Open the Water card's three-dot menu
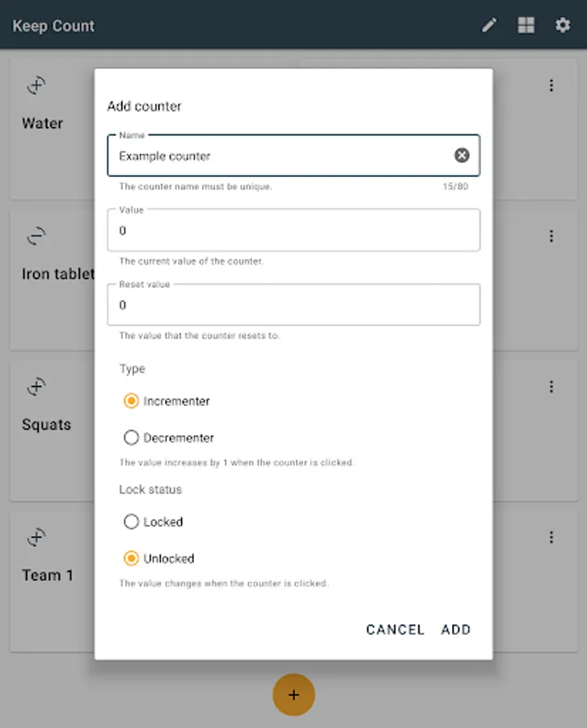587x728 pixels. point(551,85)
